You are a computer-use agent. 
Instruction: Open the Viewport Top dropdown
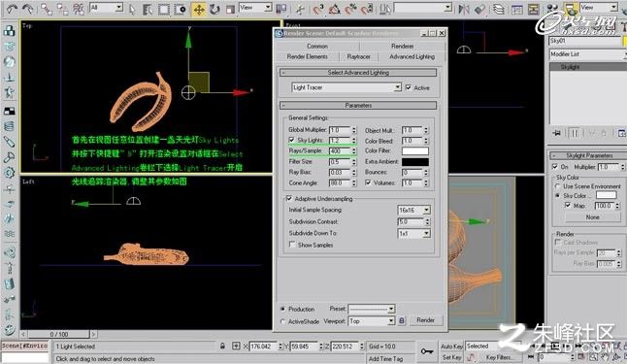(x=372, y=320)
